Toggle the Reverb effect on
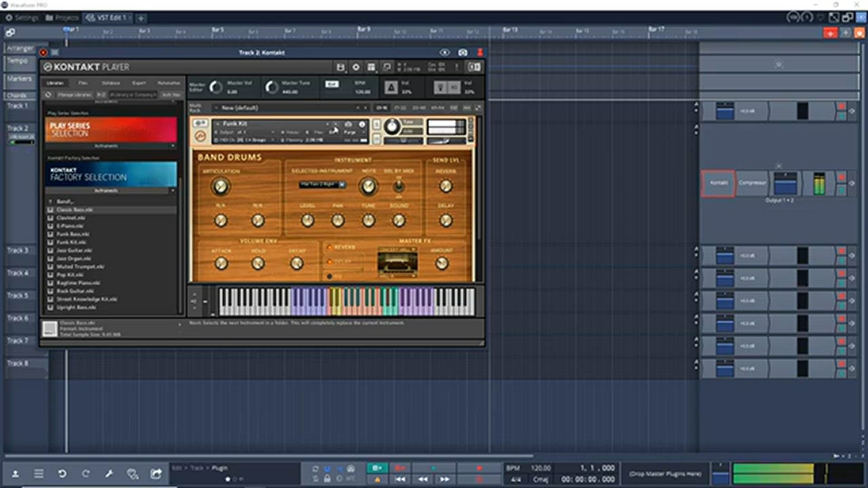The height and width of the screenshot is (488, 868). pyautogui.click(x=330, y=247)
